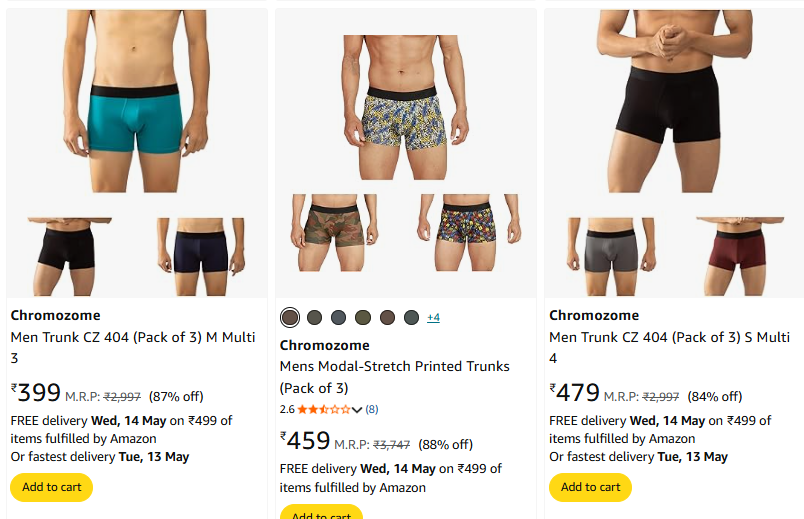This screenshot has height=519, width=804.
Task: Click the 2.6 star rating icons
Action: 324,409
